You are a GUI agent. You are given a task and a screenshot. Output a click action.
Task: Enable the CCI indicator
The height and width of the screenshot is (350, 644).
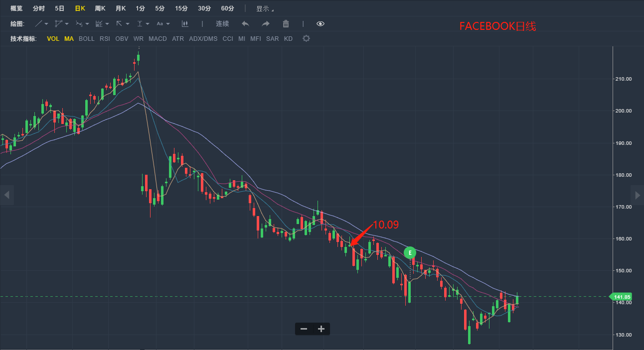tap(228, 39)
